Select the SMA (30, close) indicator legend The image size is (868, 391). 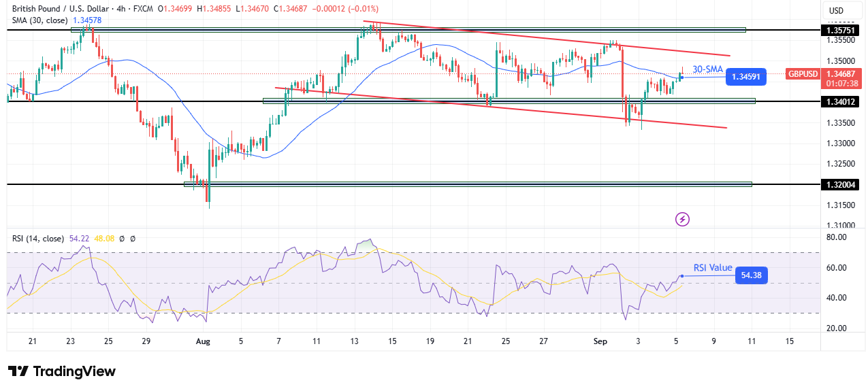pos(38,21)
